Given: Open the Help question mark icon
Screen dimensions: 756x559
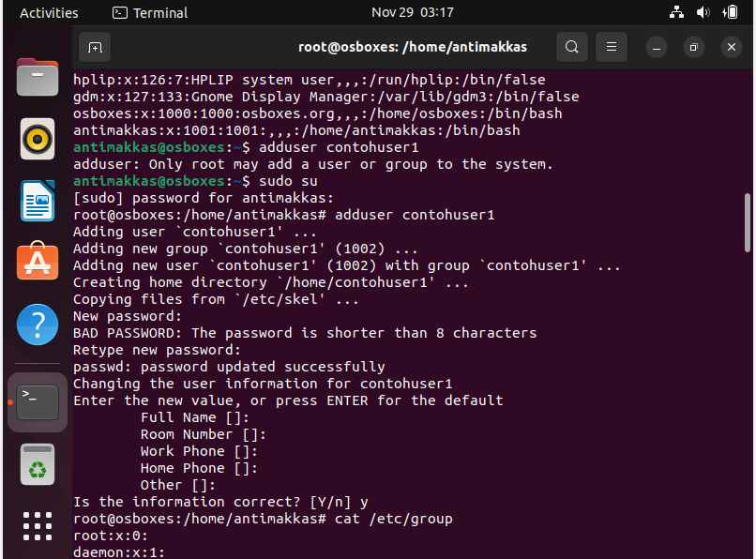Looking at the screenshot, I should (x=38, y=325).
